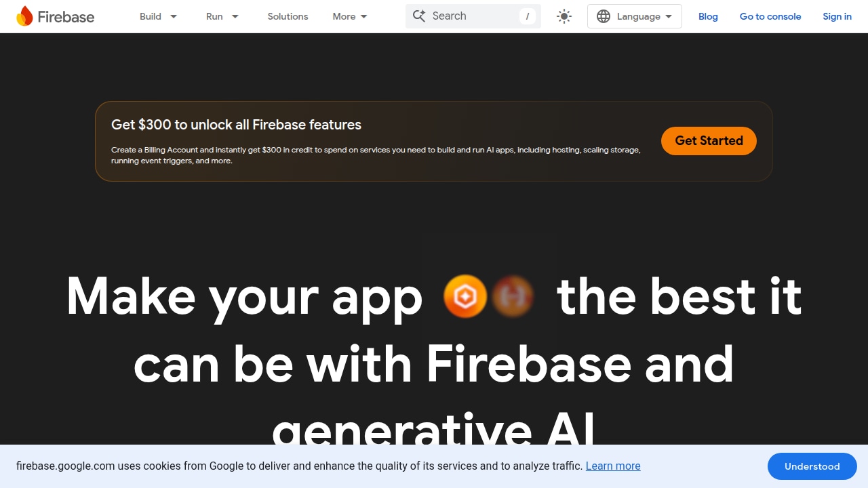Viewport: 868px width, 488px height.
Task: Click the blurred red product icon in headline
Action: [513, 296]
